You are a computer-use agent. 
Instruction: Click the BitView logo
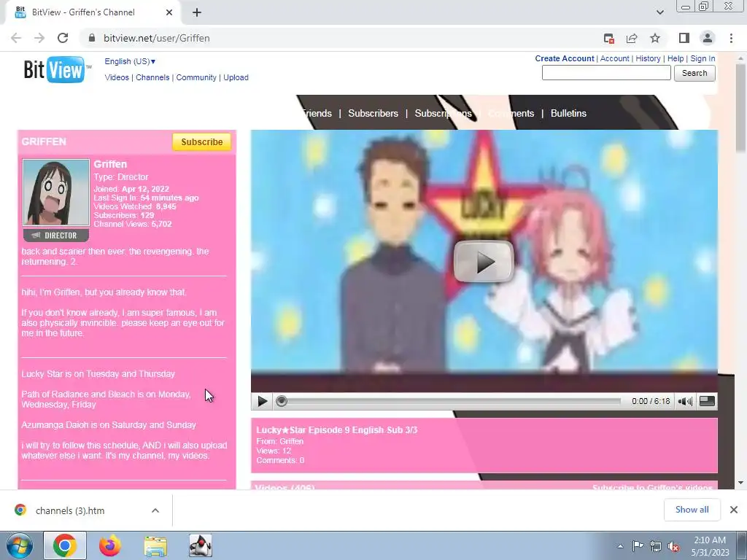tap(56, 70)
